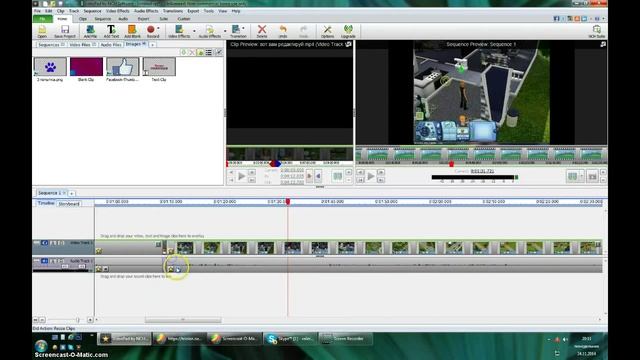
Task: Open the Options toolbar icon
Action: [327, 31]
